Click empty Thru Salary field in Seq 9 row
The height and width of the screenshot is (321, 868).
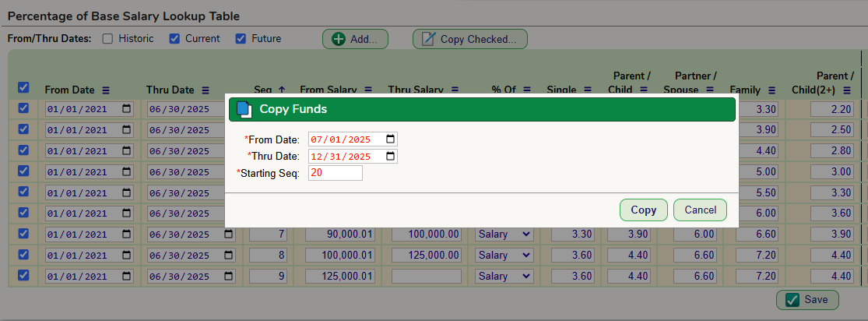pos(427,276)
